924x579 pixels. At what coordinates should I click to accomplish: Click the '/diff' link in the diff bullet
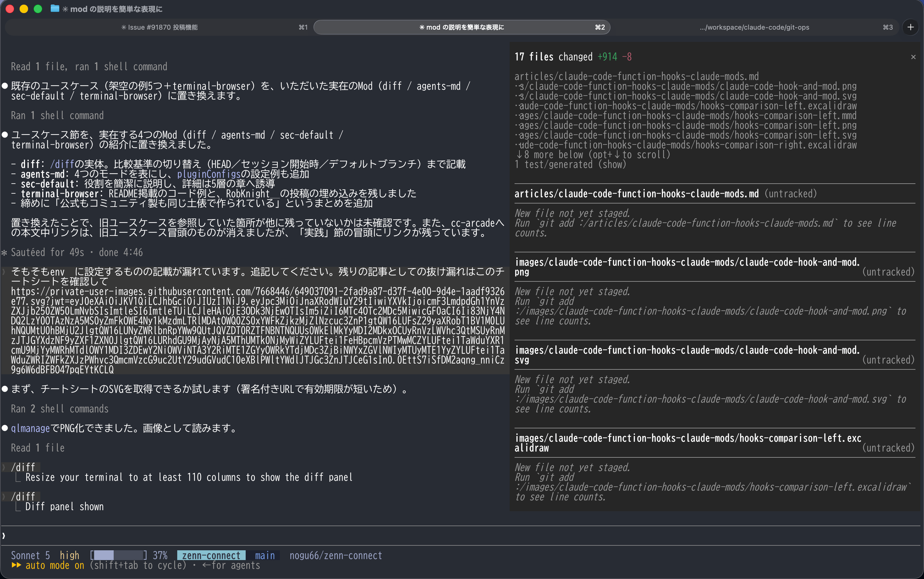tap(62, 164)
